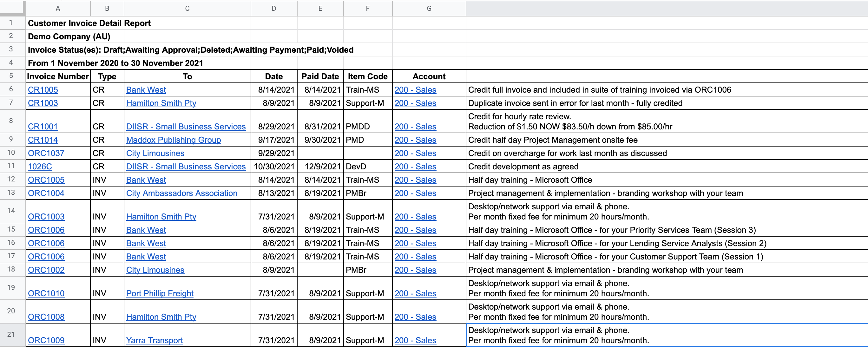
Task: Select the paid date cell '9/30/2021'
Action: pyautogui.click(x=320, y=140)
